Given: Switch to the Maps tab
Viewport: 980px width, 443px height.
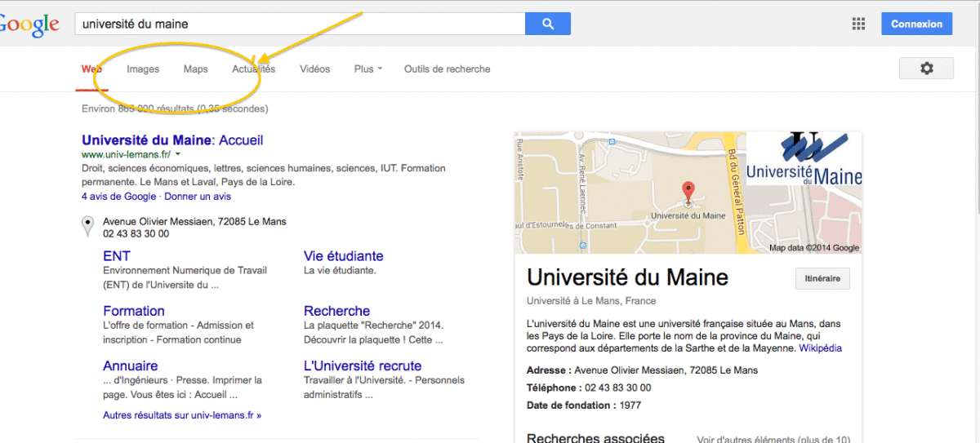Looking at the screenshot, I should click(x=196, y=69).
